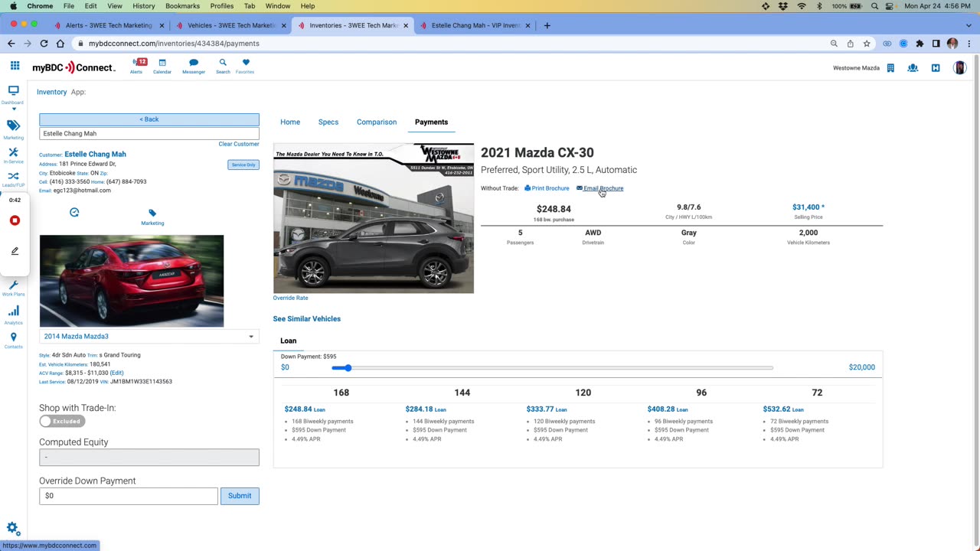Viewport: 980px width, 551px height.
Task: Click customer Marketing tag icon
Action: [152, 217]
